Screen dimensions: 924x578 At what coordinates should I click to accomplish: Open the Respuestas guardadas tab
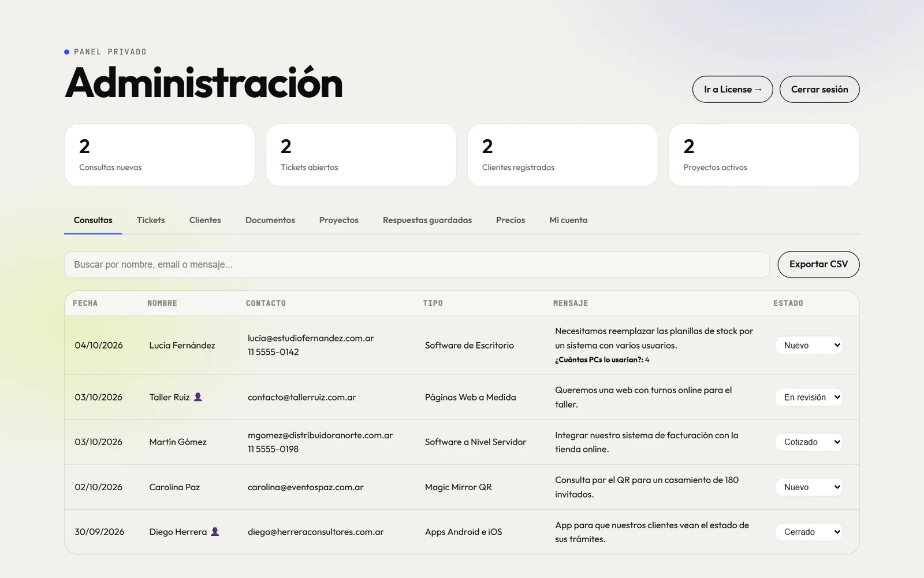tap(427, 220)
